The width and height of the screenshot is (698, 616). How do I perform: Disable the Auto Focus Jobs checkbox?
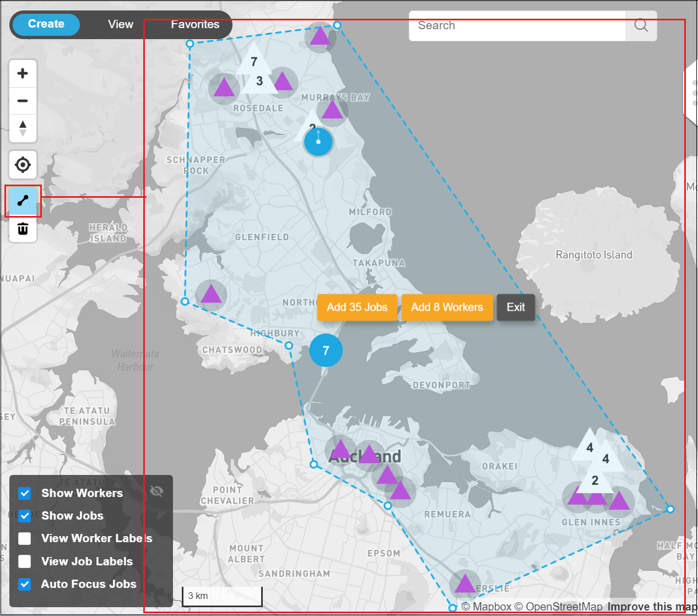pos(25,584)
